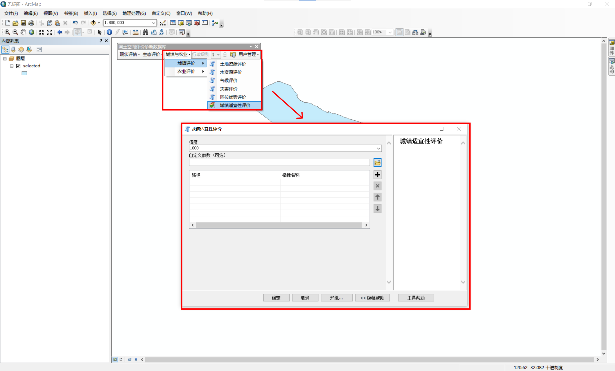
Task: Collapse the selected layer's symbol tree node
Action: pos(12,66)
